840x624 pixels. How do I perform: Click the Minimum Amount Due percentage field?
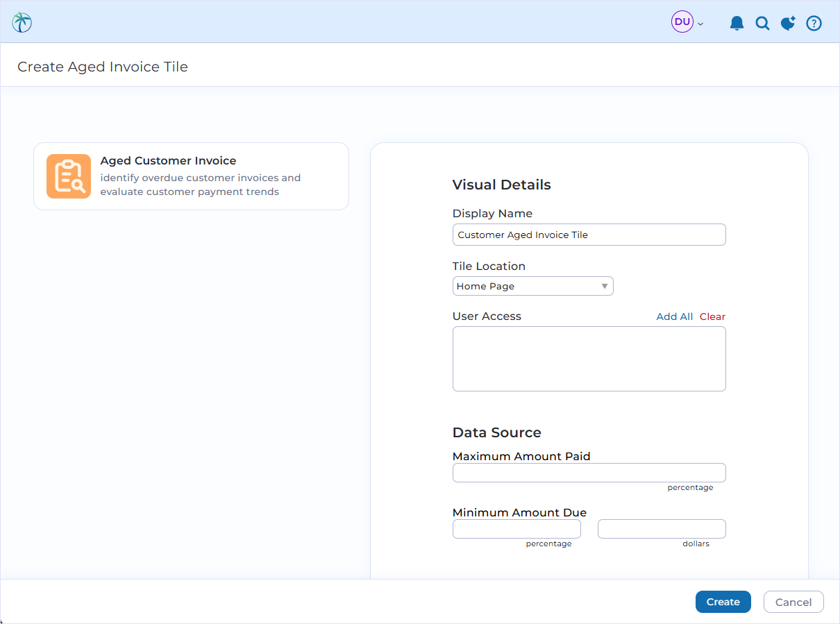click(516, 528)
